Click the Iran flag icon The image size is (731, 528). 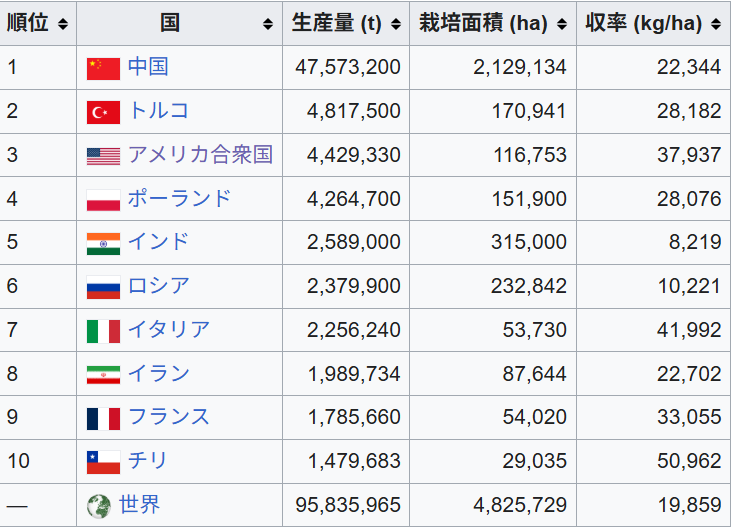(103, 375)
